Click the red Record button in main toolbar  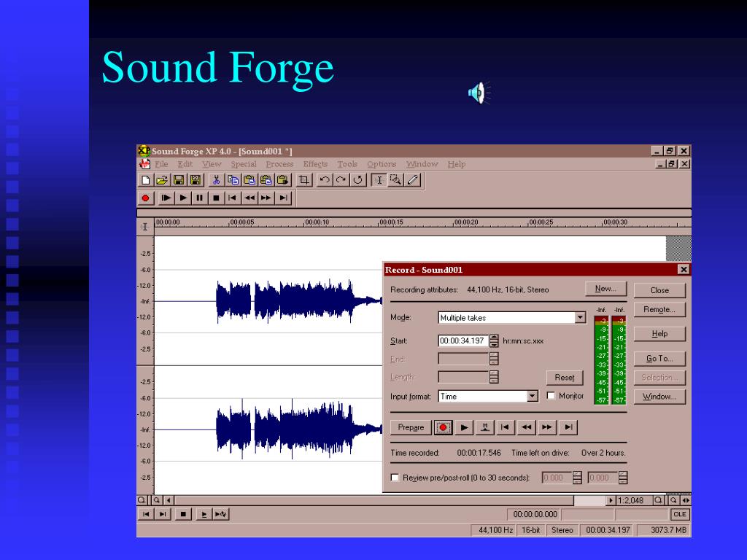(x=146, y=198)
